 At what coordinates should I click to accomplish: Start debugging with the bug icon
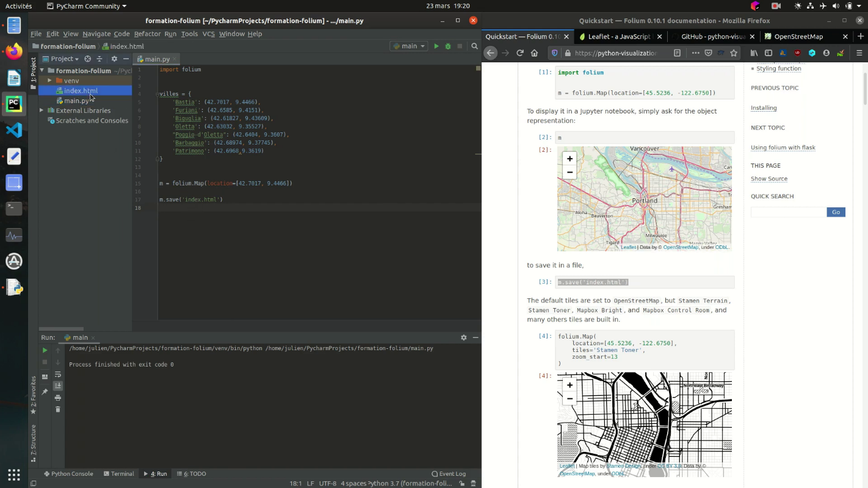(x=448, y=46)
